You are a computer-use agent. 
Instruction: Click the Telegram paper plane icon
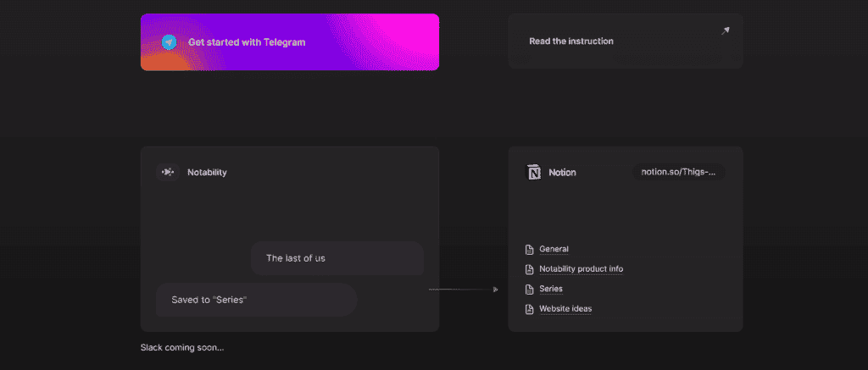tap(170, 42)
